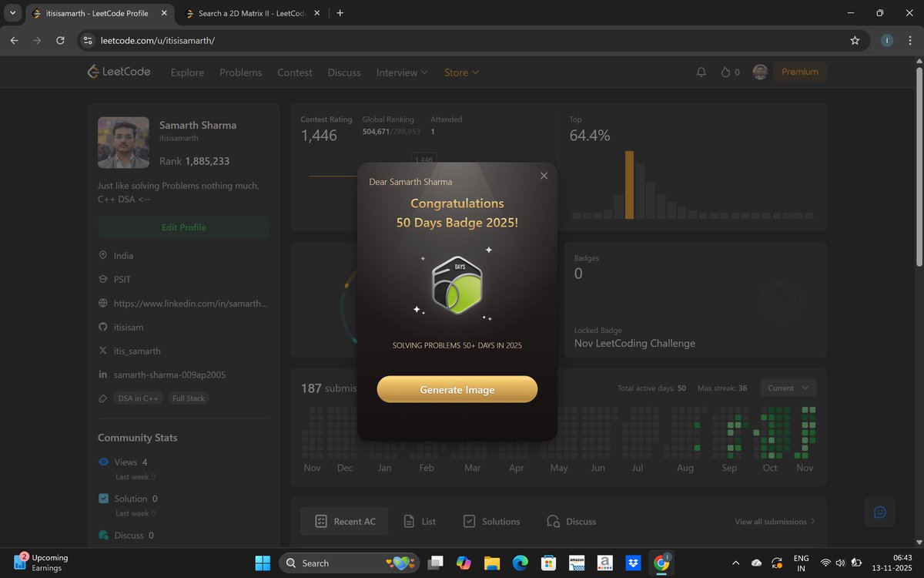
Task: Switch to the List tab
Action: tap(420, 522)
